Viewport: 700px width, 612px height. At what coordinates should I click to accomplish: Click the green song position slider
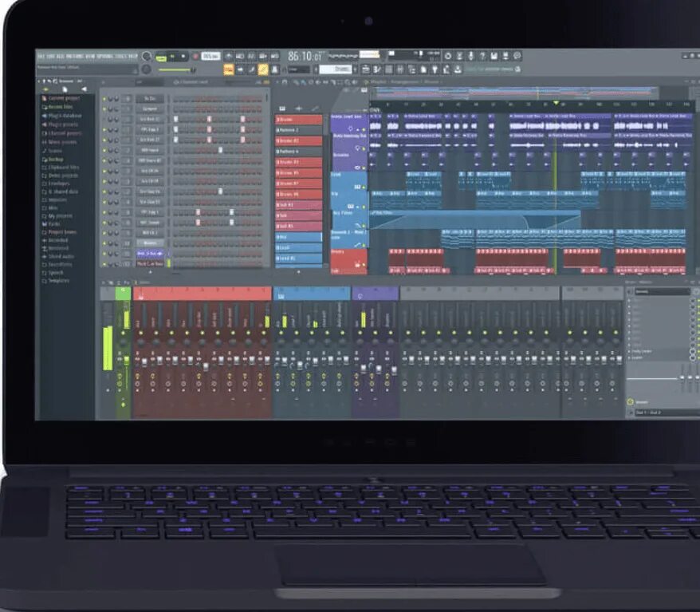click(x=177, y=69)
